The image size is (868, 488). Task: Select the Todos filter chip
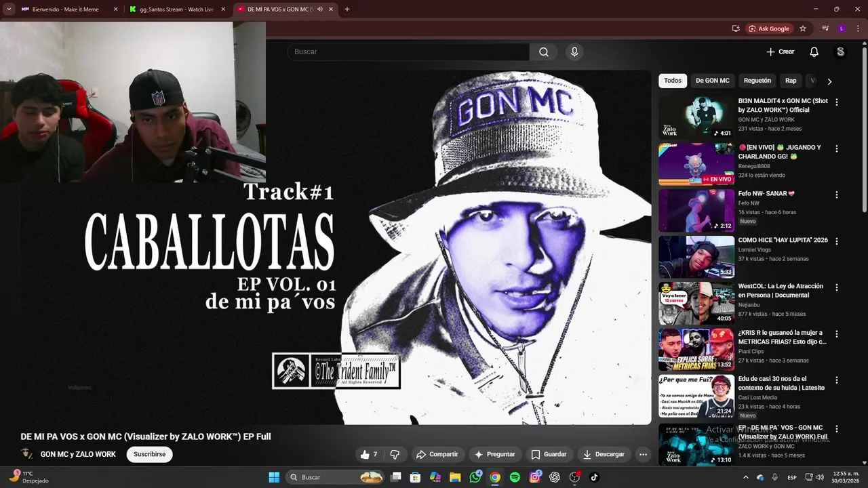673,81
